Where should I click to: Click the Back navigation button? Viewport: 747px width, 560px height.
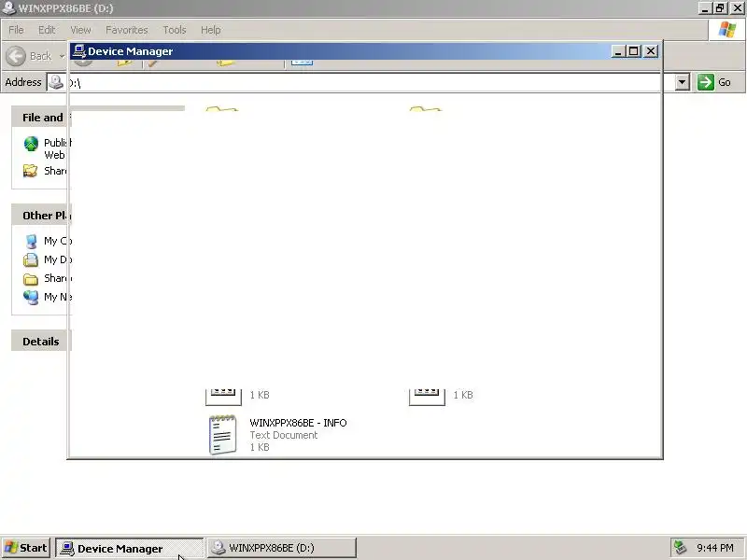(x=29, y=56)
